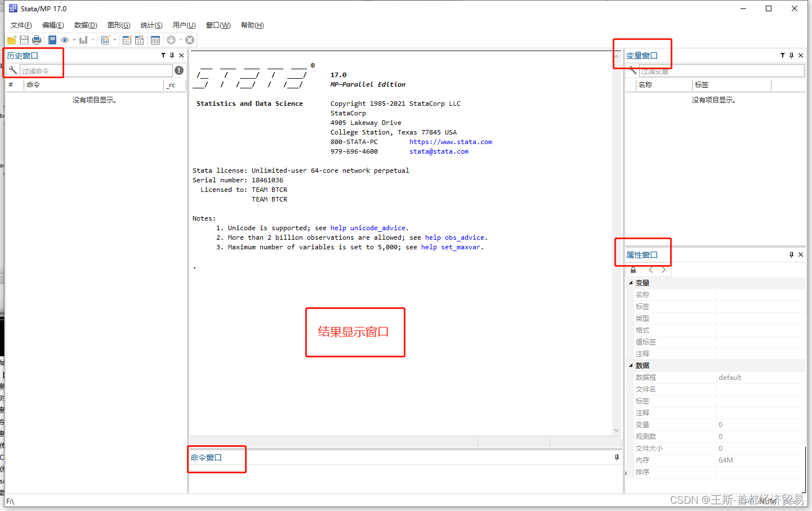The height and width of the screenshot is (511, 812).
Task: Click the 内存 64M value cell
Action: coord(761,460)
